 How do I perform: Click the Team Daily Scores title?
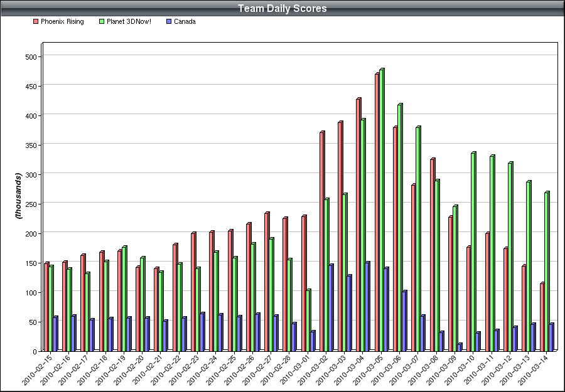click(x=282, y=8)
